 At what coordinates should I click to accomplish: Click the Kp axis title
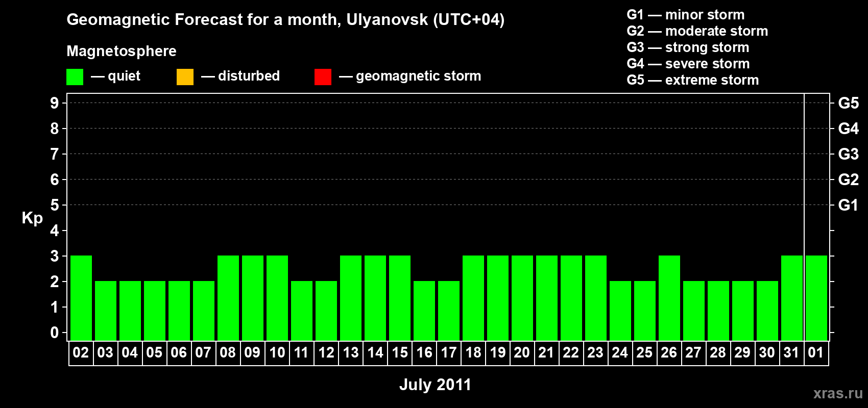tap(32, 218)
